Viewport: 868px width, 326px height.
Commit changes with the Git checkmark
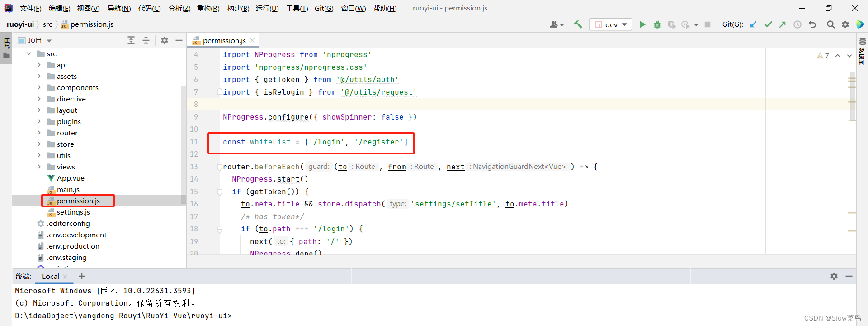768,24
